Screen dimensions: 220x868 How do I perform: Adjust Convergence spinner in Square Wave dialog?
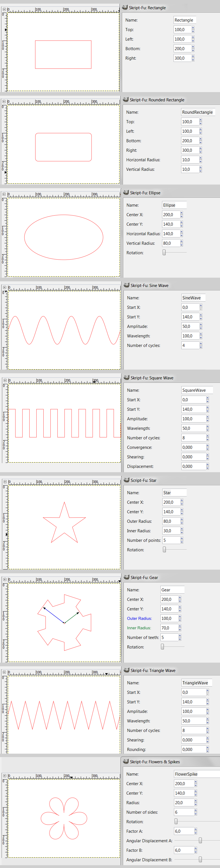207,447
